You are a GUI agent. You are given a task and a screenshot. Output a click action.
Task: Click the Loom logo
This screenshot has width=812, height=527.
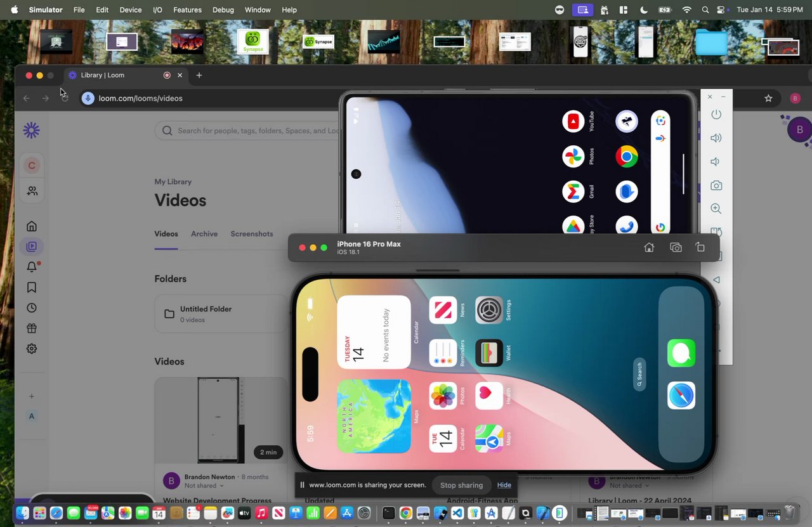click(32, 131)
